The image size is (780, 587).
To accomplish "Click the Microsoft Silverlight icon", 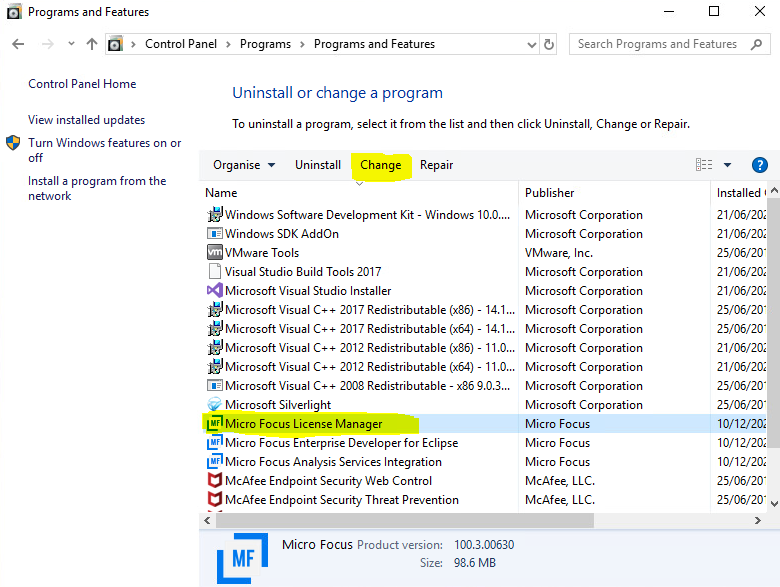I will [214, 405].
